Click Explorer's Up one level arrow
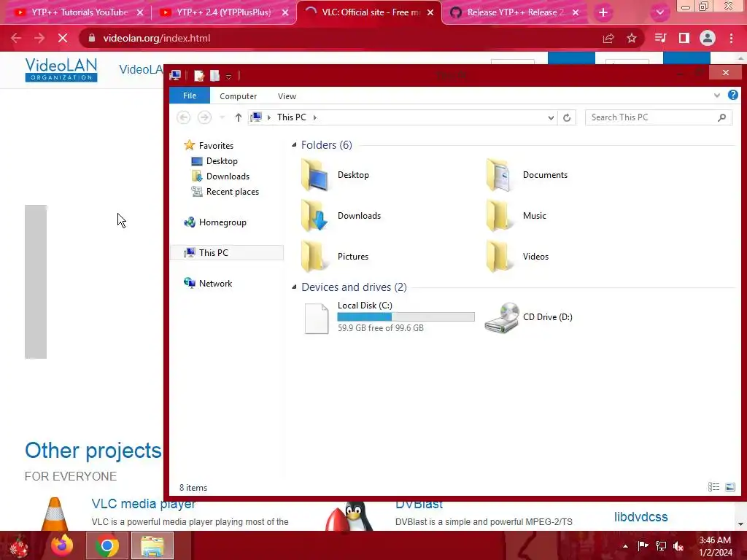 [239, 117]
